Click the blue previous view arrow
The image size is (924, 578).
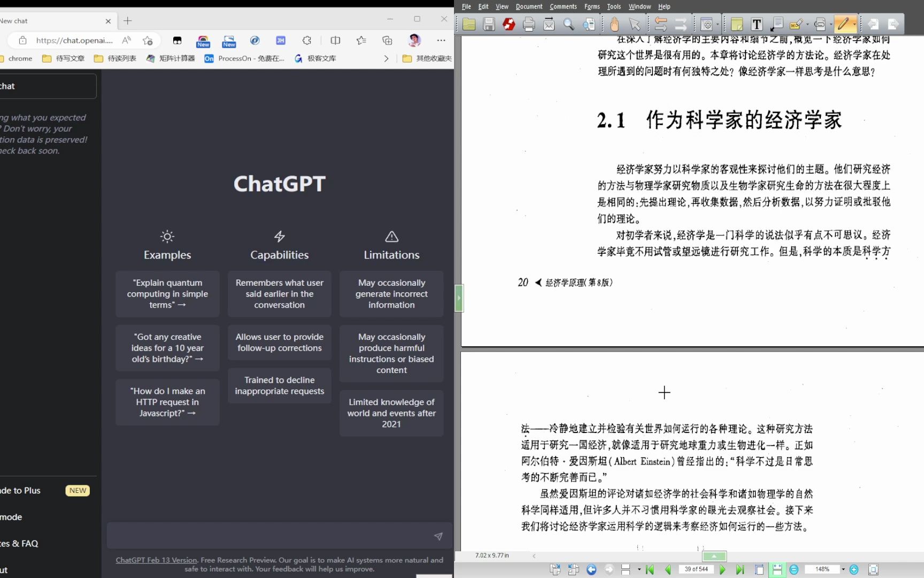(x=591, y=569)
